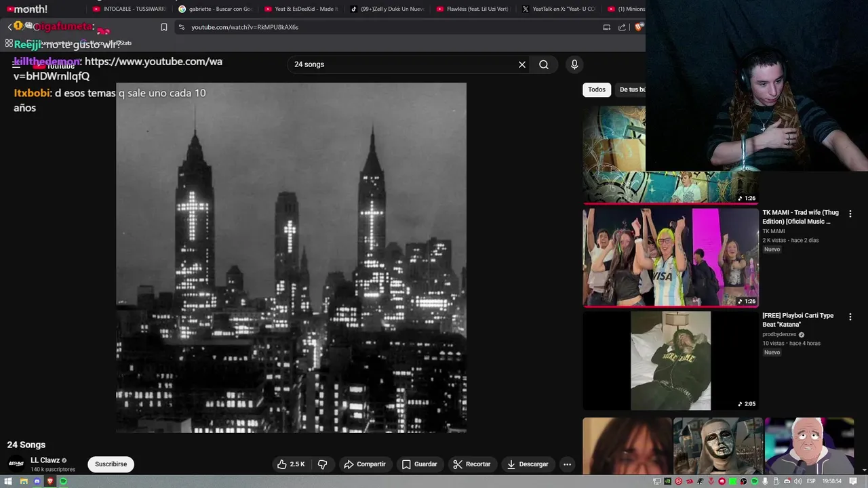Image resolution: width=868 pixels, height=488 pixels.
Task: Click the Compartir button
Action: coord(364,464)
